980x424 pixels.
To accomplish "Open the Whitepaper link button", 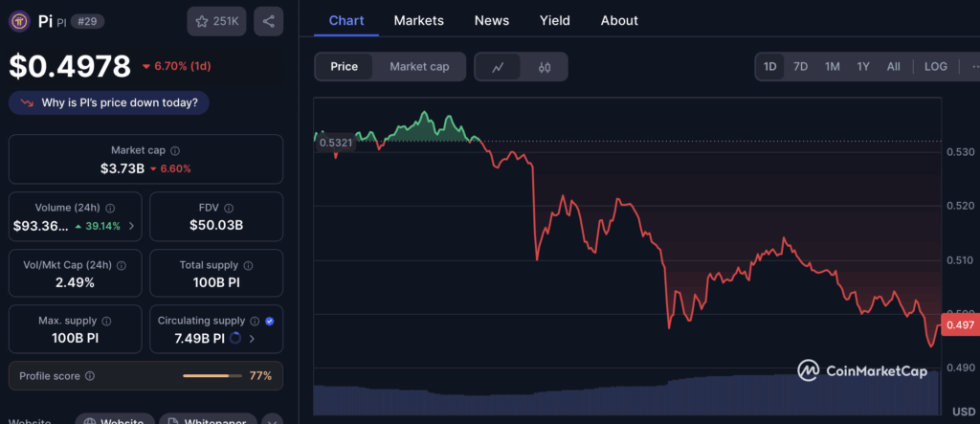I will pos(208,419).
